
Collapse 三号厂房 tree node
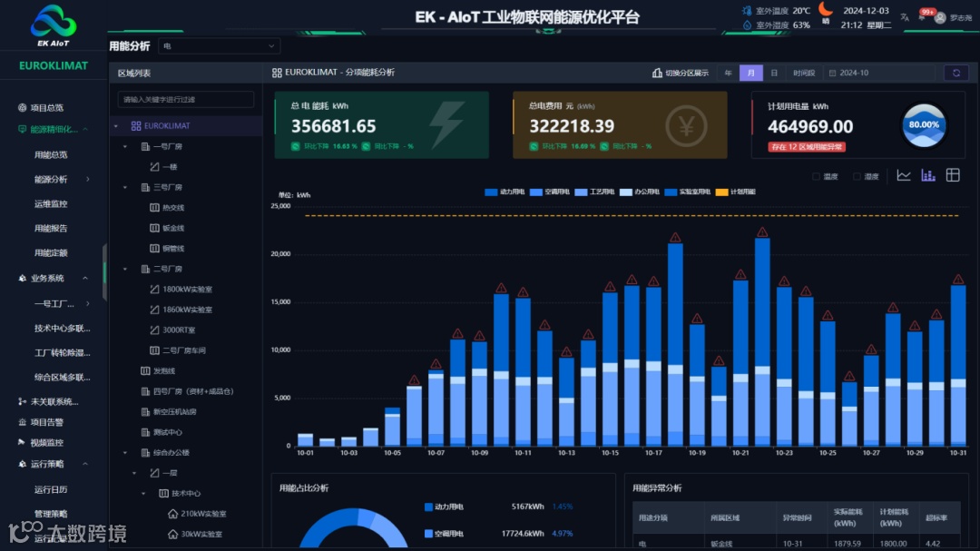pos(125,187)
